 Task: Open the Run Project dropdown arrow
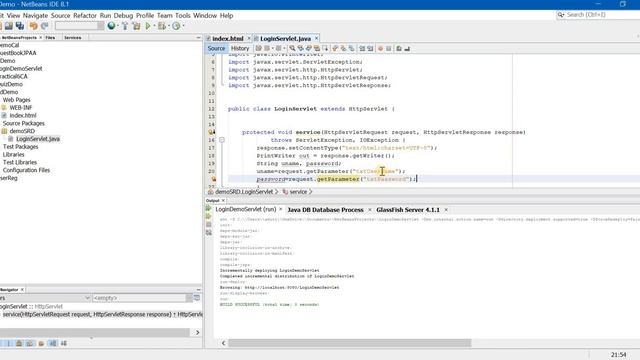[x=154, y=26]
